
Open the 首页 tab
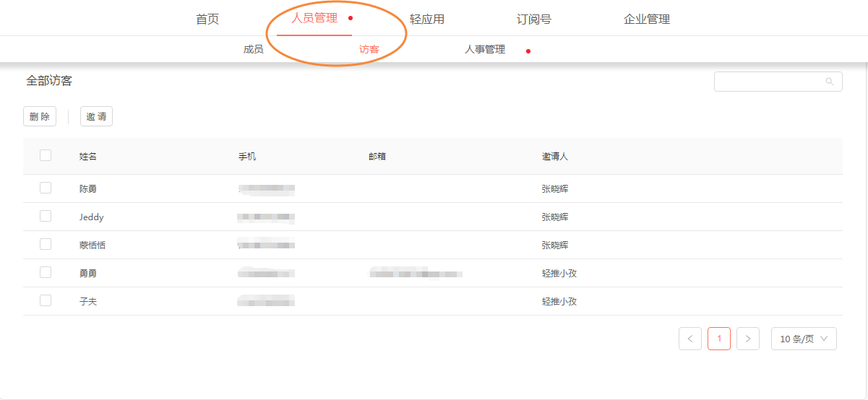coord(207,19)
